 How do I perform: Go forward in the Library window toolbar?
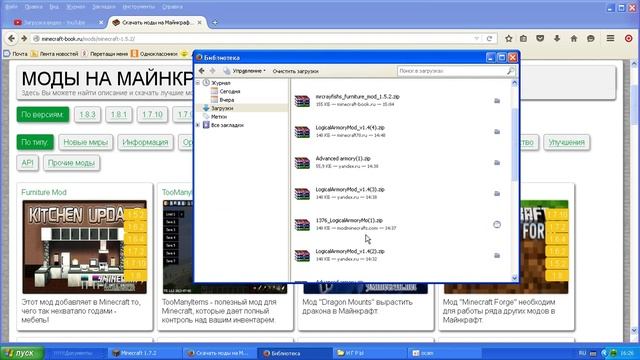[213, 71]
